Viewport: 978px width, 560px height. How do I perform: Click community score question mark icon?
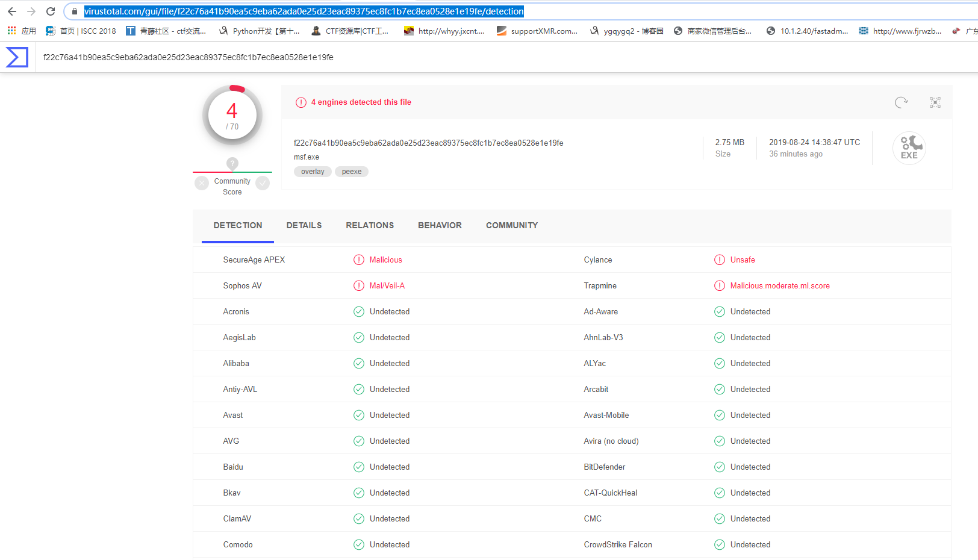(232, 163)
